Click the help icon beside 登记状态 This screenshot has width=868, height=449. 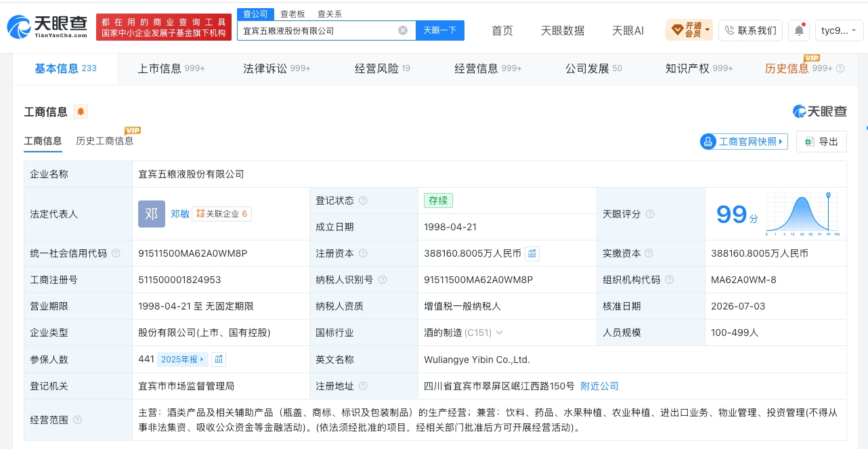pyautogui.click(x=363, y=200)
